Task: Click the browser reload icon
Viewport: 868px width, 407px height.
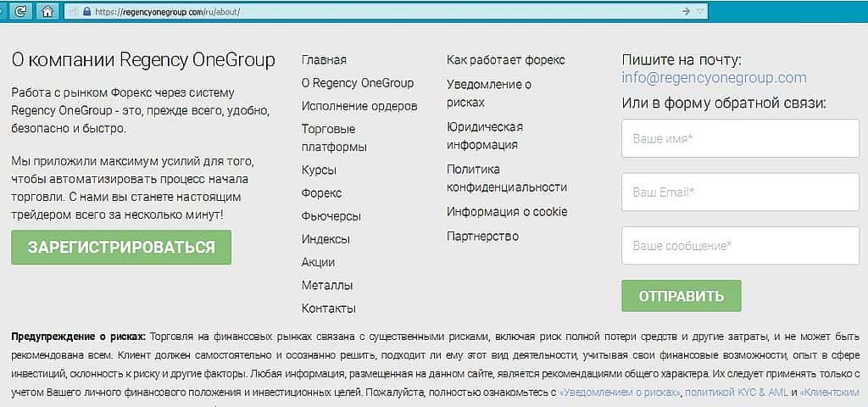Action: (23, 11)
